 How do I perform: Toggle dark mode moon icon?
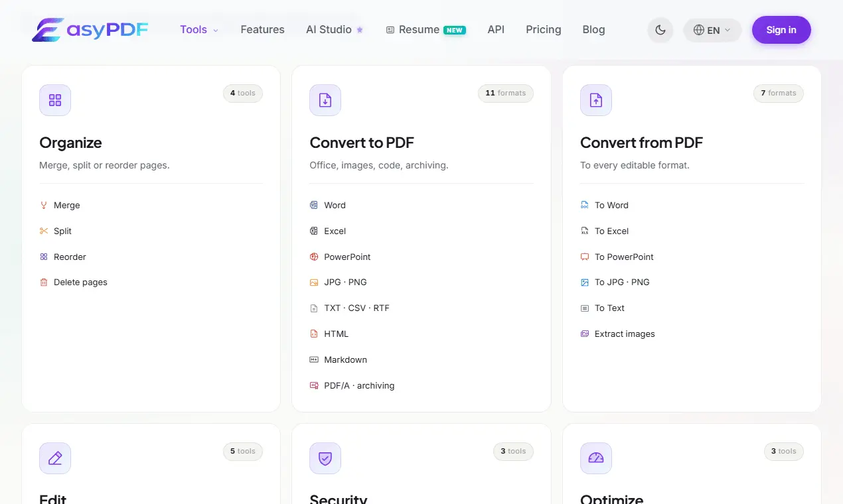click(x=660, y=30)
